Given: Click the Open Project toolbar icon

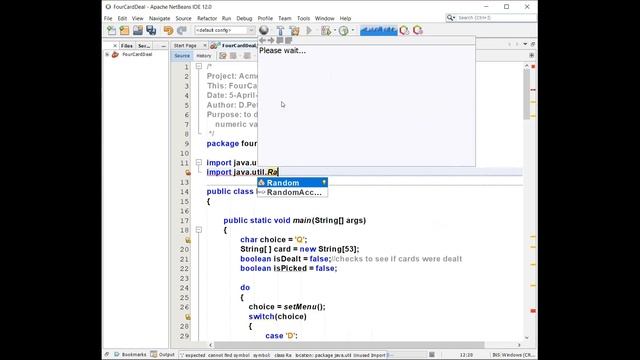Looking at the screenshot, I should [x=138, y=30].
